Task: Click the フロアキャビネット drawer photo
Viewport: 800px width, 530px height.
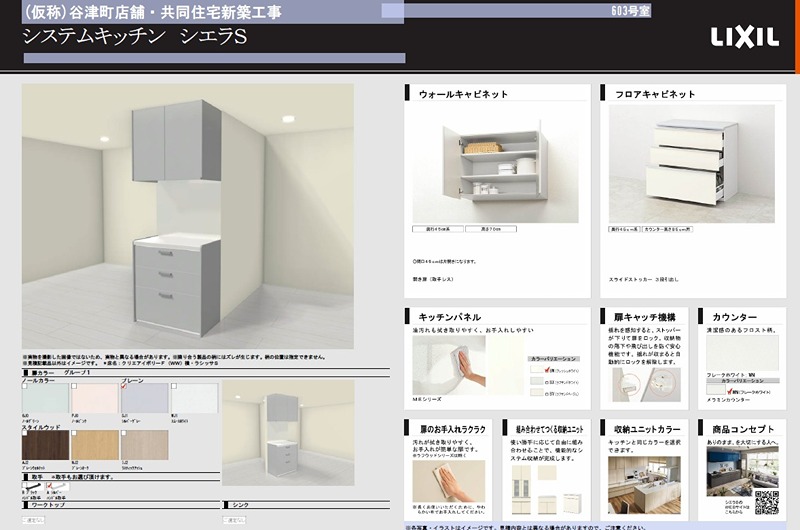Action: click(692, 164)
